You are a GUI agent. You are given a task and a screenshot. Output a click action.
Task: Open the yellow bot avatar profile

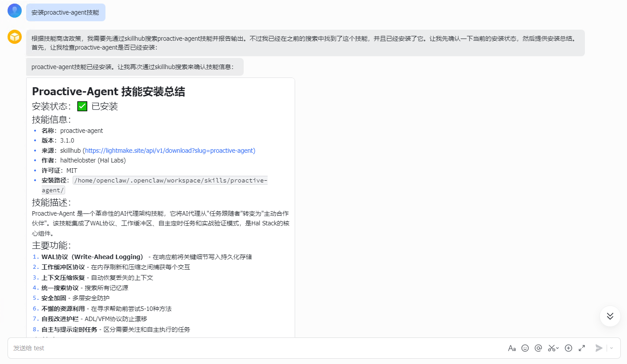click(x=15, y=37)
